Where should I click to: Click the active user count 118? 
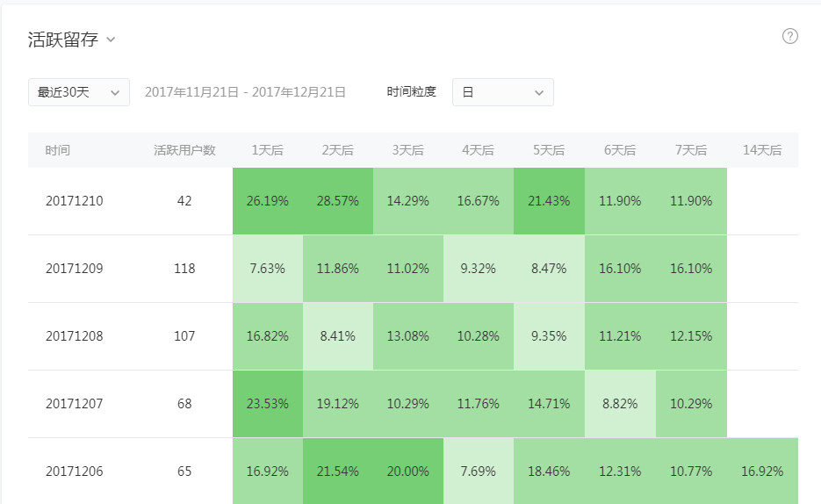(184, 269)
